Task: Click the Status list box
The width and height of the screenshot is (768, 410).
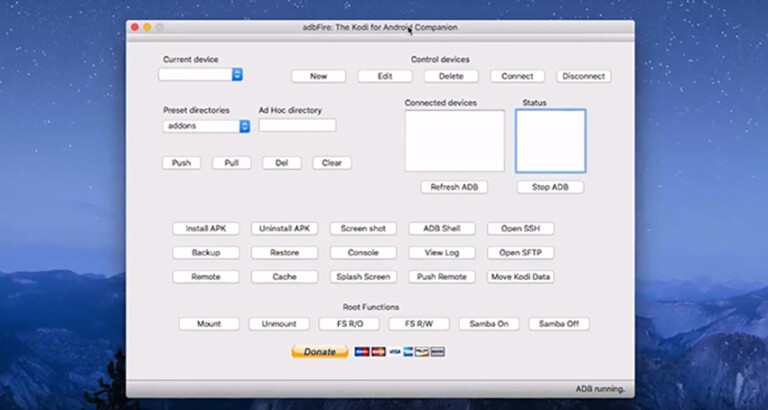Action: click(551, 141)
